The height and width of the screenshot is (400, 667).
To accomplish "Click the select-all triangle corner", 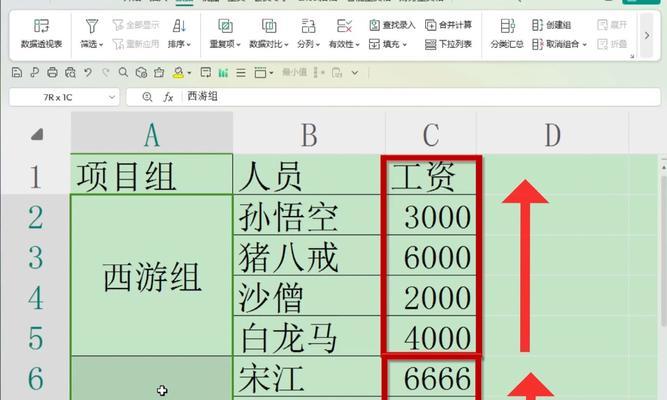I will click(x=37, y=134).
